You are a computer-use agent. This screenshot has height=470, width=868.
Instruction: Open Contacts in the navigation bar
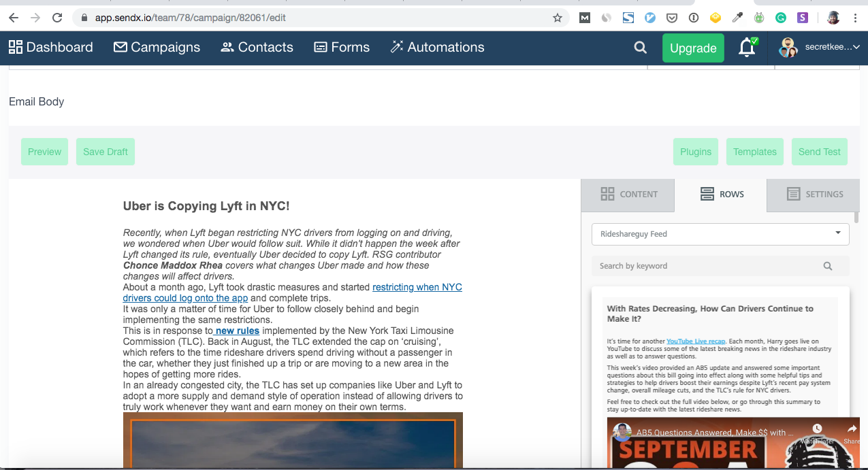coord(257,47)
